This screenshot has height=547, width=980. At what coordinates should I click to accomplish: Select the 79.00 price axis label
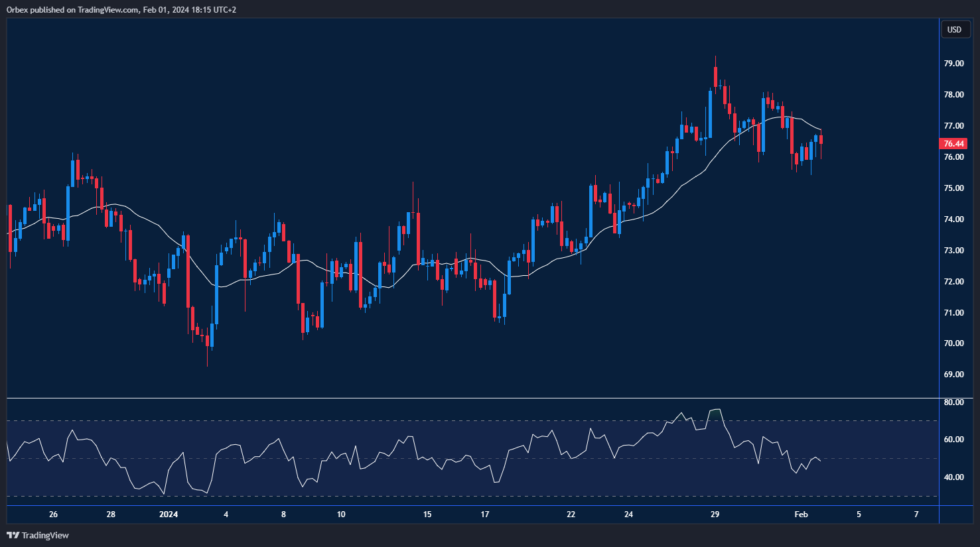pyautogui.click(x=953, y=64)
